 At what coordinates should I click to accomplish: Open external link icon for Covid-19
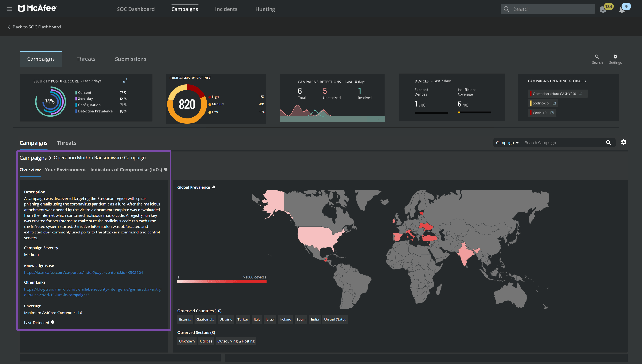[x=552, y=113]
